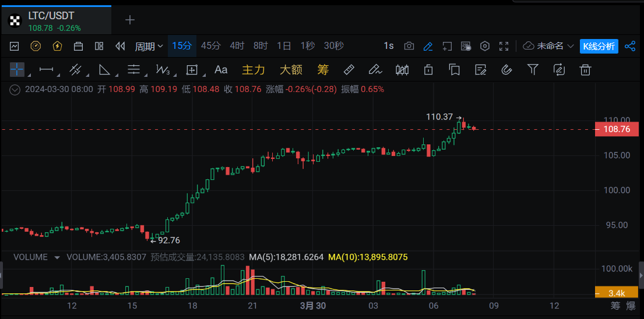Collapse the OHLC info bar chevron
The height and width of the screenshot is (319, 644).
[16, 90]
